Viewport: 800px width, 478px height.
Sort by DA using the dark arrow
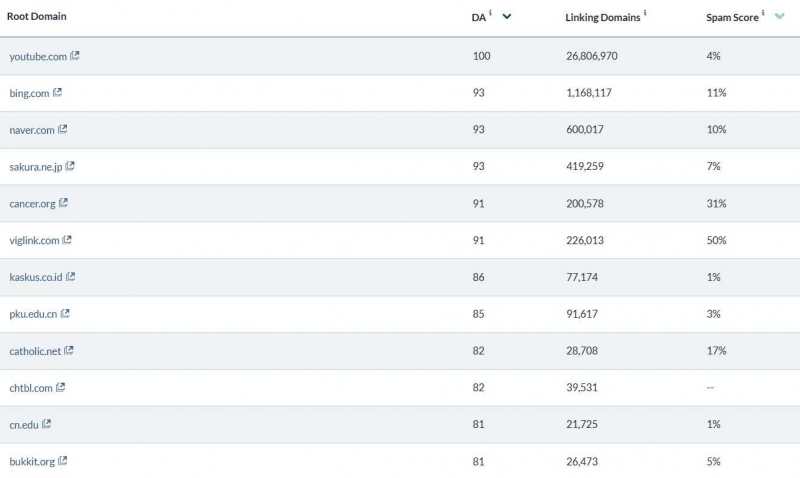pyautogui.click(x=507, y=16)
